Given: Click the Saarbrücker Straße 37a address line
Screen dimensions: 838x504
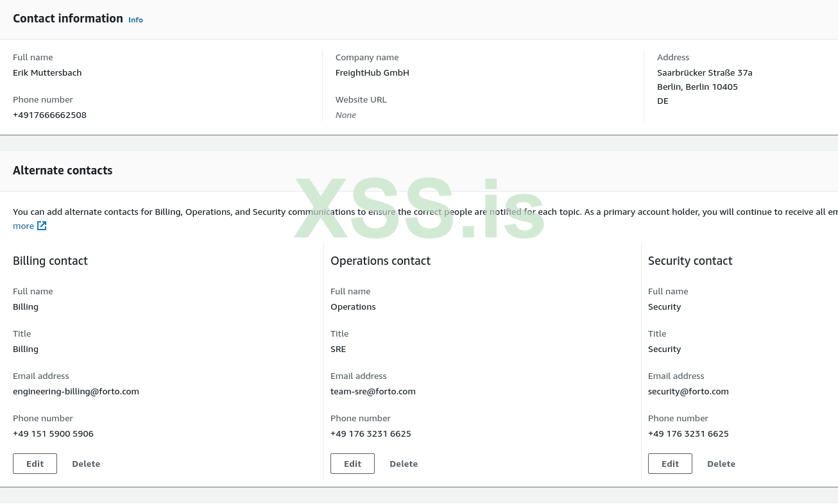Looking at the screenshot, I should (x=705, y=72).
